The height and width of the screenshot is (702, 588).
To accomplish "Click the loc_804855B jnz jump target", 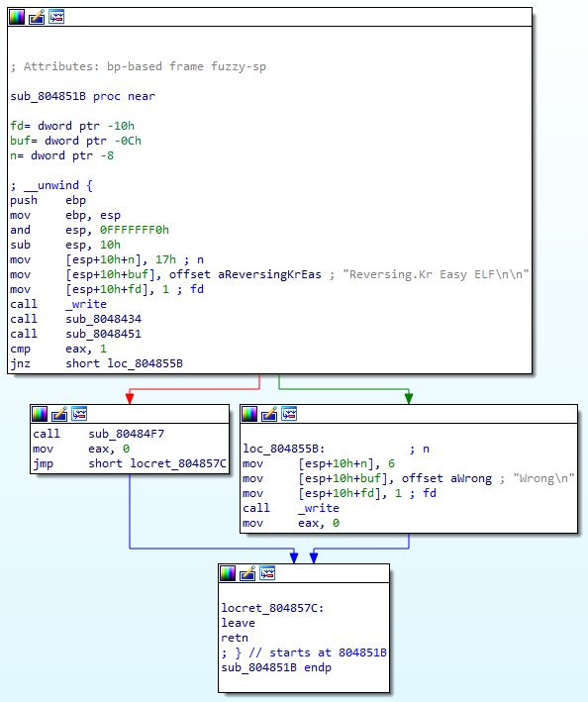I will [x=145, y=363].
